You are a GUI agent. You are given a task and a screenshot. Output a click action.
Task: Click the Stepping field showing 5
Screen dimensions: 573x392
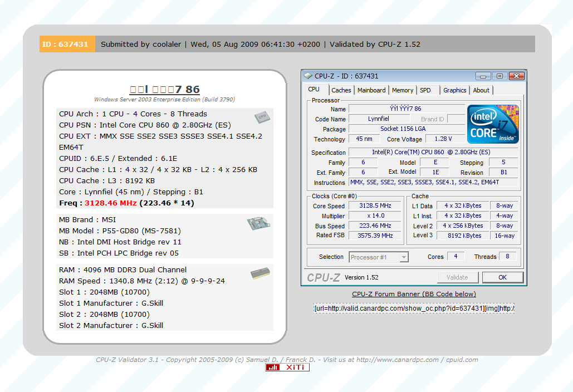(x=503, y=162)
